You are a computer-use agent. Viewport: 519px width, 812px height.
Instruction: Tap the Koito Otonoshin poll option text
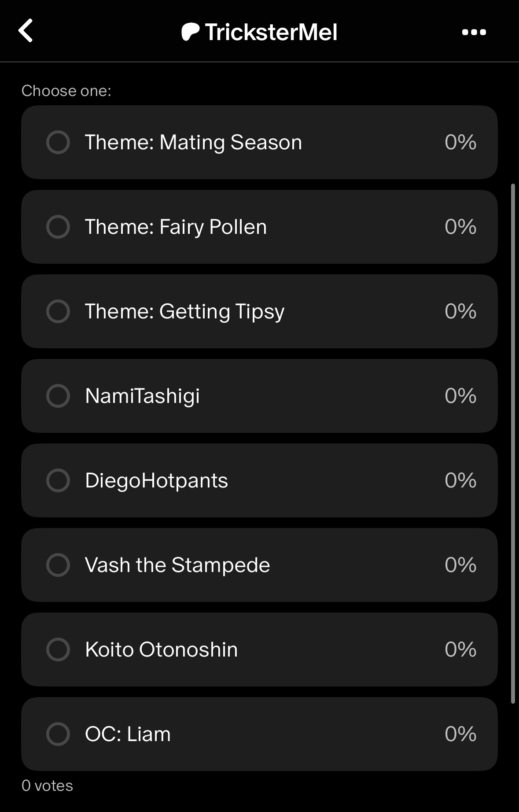coord(161,650)
